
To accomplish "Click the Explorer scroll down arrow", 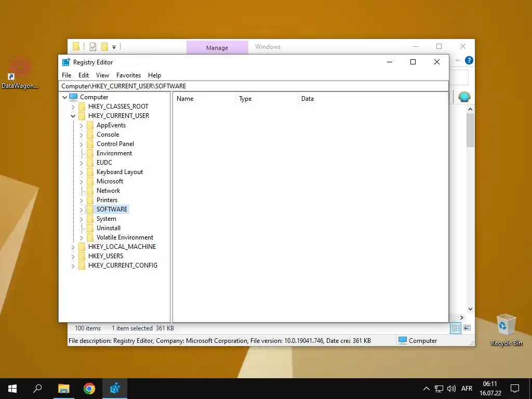I will [x=470, y=309].
